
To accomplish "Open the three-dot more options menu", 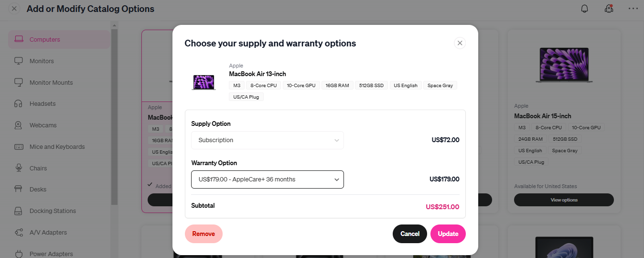I will coord(633,9).
